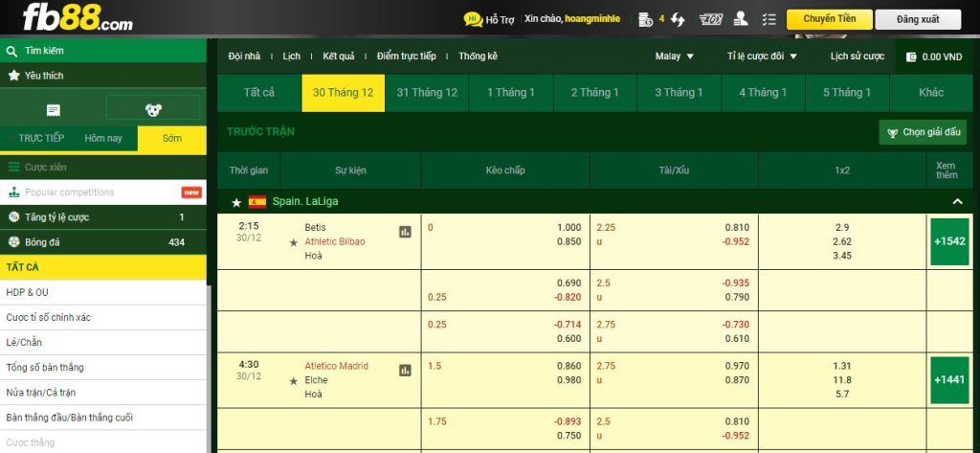Select the soccer ball sports icon
The width and height of the screenshot is (980, 453).
[x=153, y=110]
